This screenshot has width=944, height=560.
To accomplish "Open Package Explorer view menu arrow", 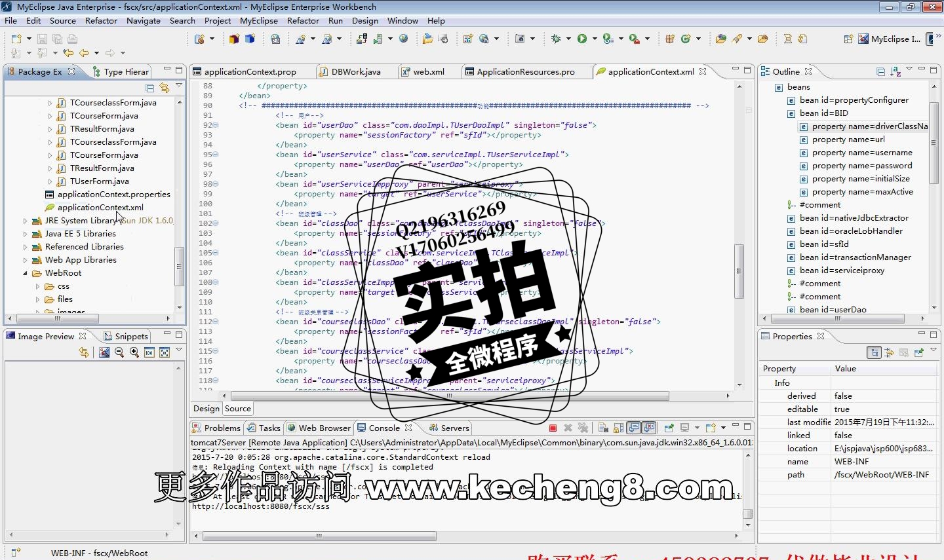I will tap(178, 86).
